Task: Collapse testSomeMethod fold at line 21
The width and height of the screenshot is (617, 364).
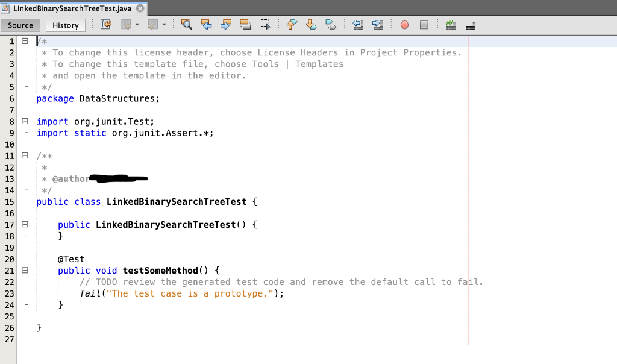Action: [25, 271]
